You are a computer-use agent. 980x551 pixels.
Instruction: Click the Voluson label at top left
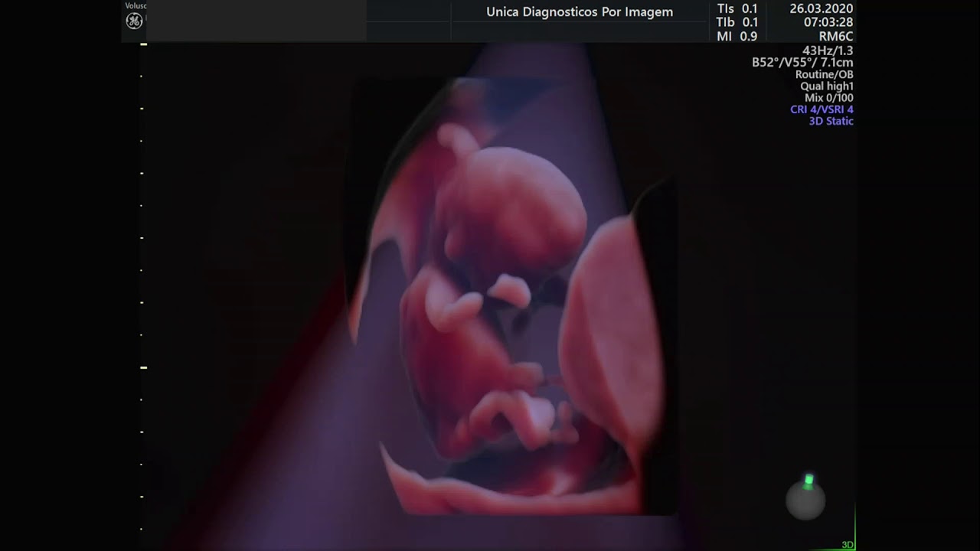pos(136,6)
